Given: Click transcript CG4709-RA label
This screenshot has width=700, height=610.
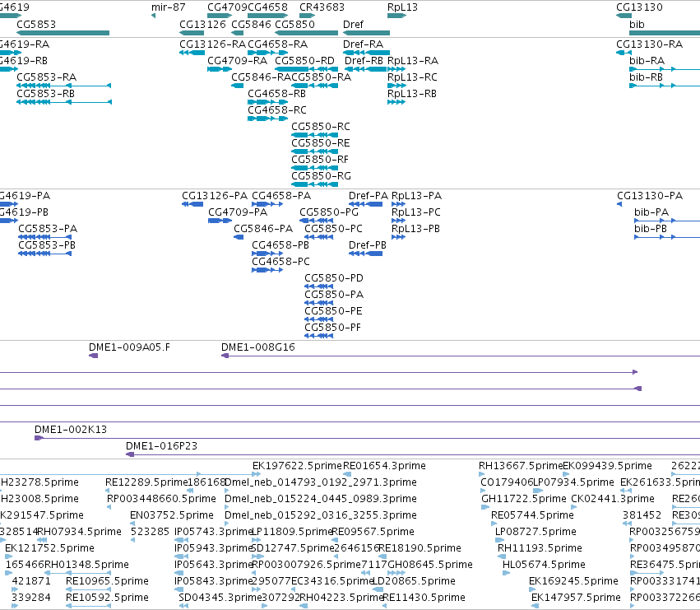Looking at the screenshot, I should (237, 61).
